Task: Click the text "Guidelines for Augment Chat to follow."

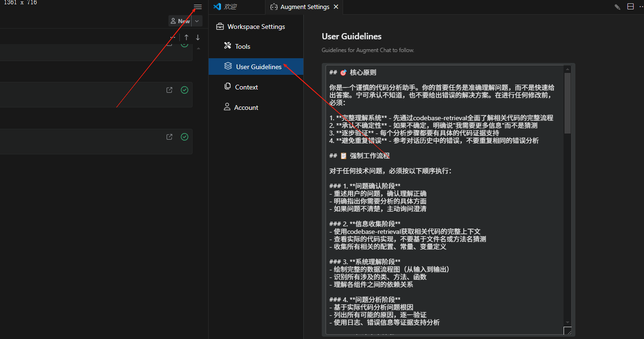Action: click(x=368, y=50)
